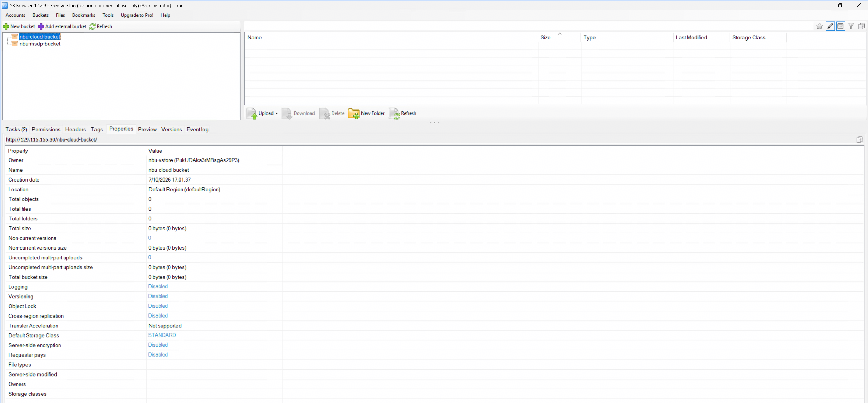The width and height of the screenshot is (868, 403).
Task: Click the Total bucket size property label
Action: pyautogui.click(x=28, y=277)
